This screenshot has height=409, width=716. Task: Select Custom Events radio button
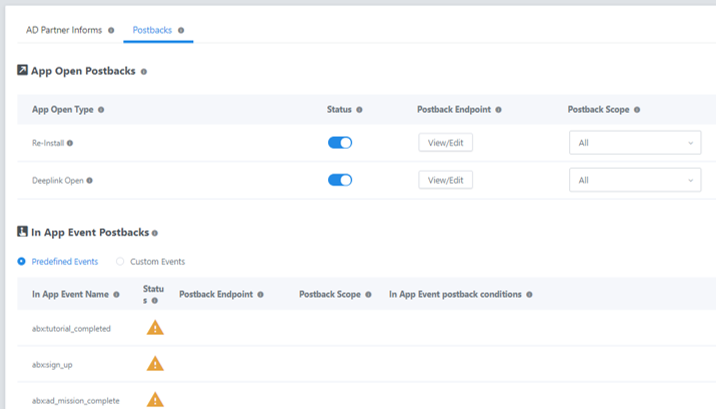[x=121, y=262]
